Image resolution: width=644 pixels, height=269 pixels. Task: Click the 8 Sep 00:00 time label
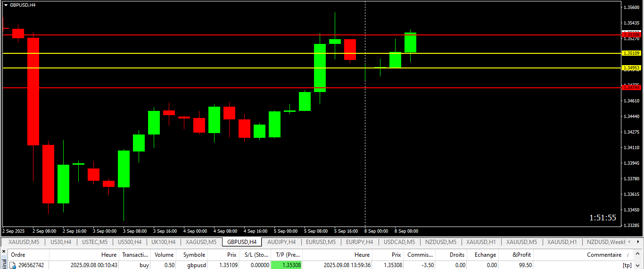376,231
